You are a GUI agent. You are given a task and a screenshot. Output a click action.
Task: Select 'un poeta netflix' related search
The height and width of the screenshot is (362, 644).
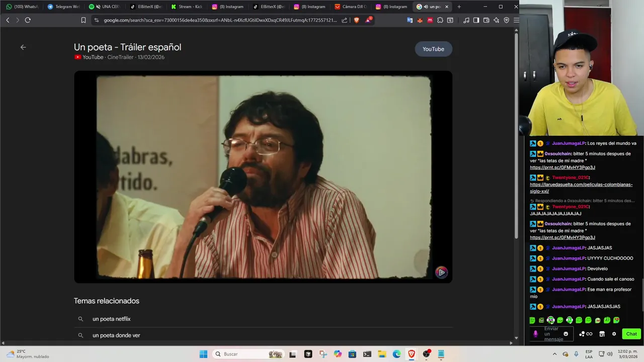click(111, 319)
